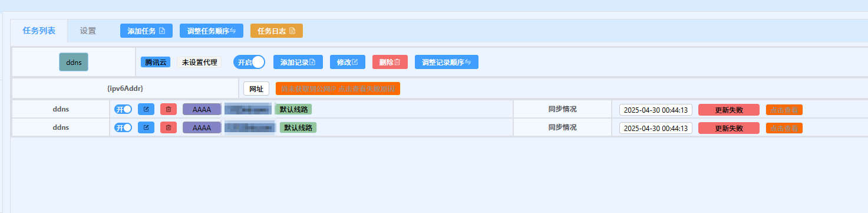
Task: Toggle the first record's 开 switch
Action: click(x=123, y=109)
